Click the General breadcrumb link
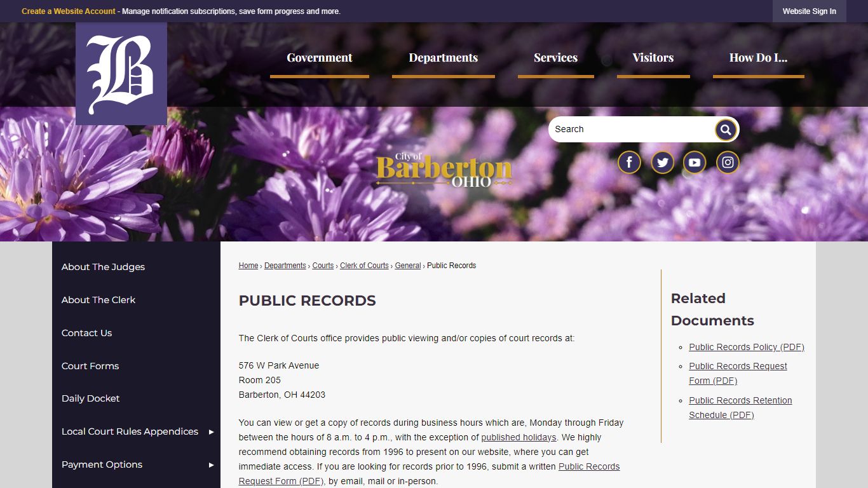 pyautogui.click(x=408, y=266)
